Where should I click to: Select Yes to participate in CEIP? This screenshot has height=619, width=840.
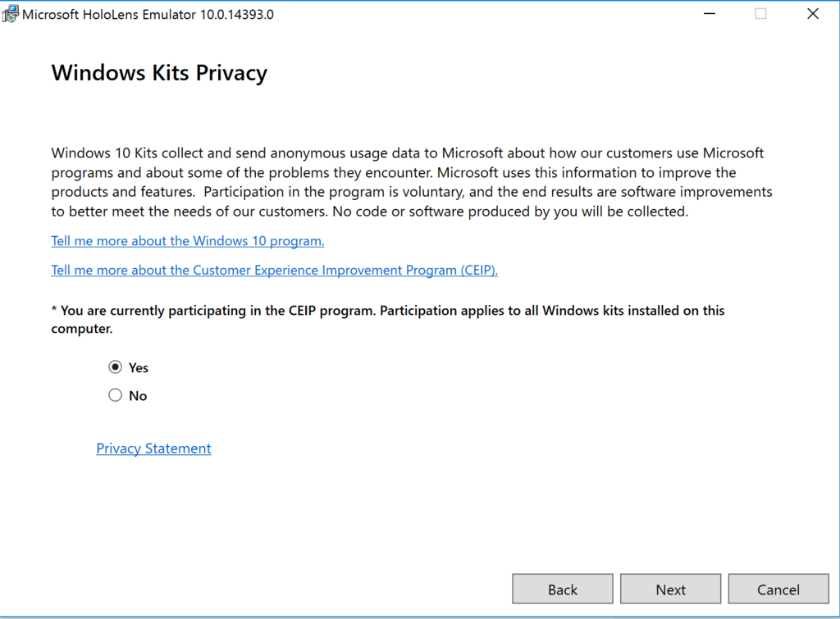point(115,367)
